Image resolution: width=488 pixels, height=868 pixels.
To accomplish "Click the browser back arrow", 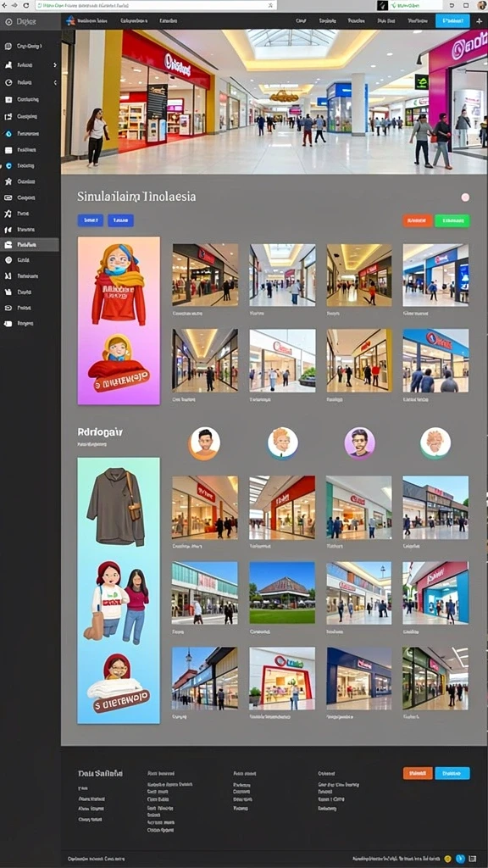I will click(x=5, y=5).
